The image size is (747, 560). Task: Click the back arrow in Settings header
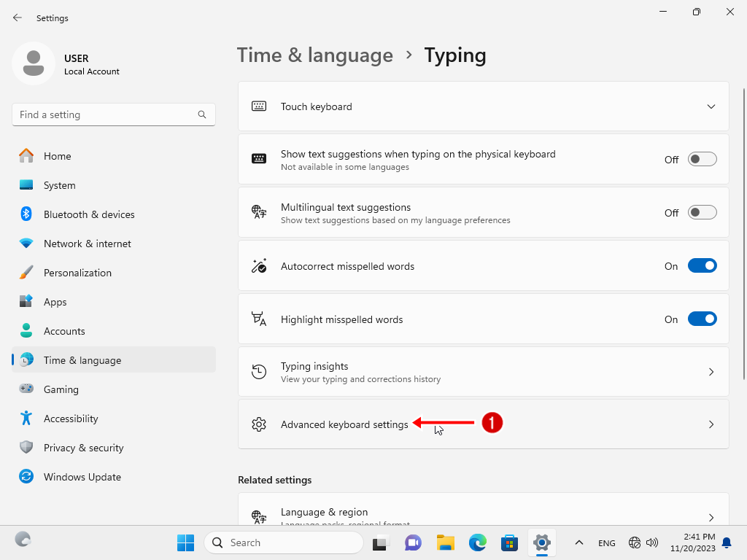(18, 17)
